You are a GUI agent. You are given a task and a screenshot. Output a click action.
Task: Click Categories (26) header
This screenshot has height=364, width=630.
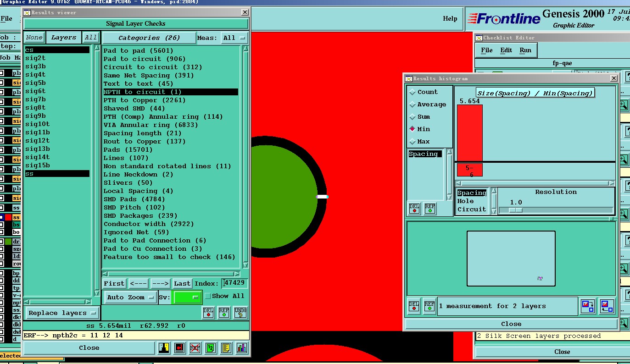pyautogui.click(x=149, y=38)
